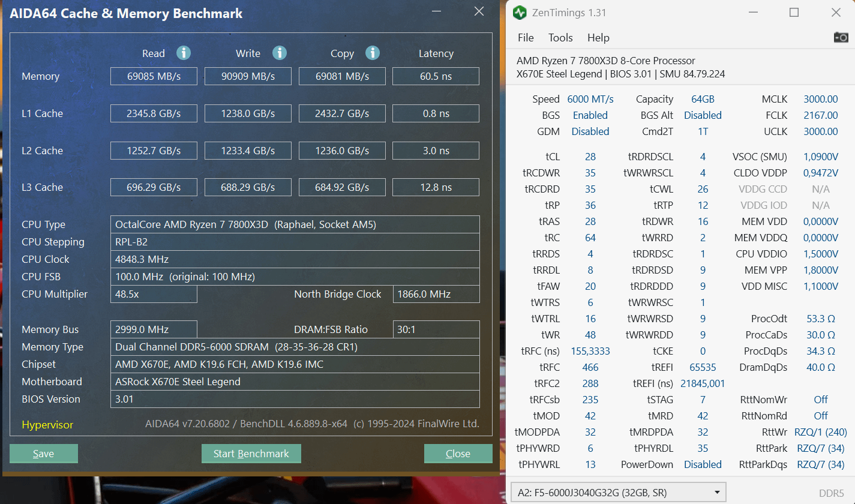Close the AIDA64 benchmark window with X

[479, 11]
